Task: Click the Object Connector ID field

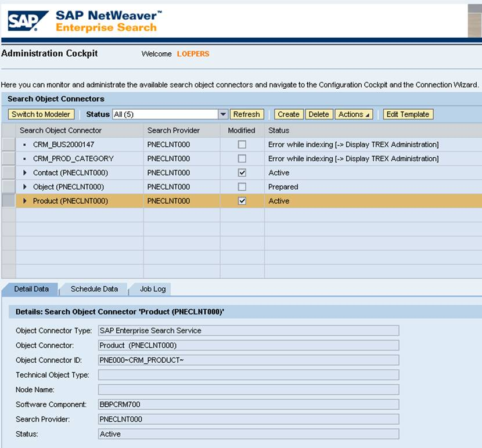Action: 248,360
